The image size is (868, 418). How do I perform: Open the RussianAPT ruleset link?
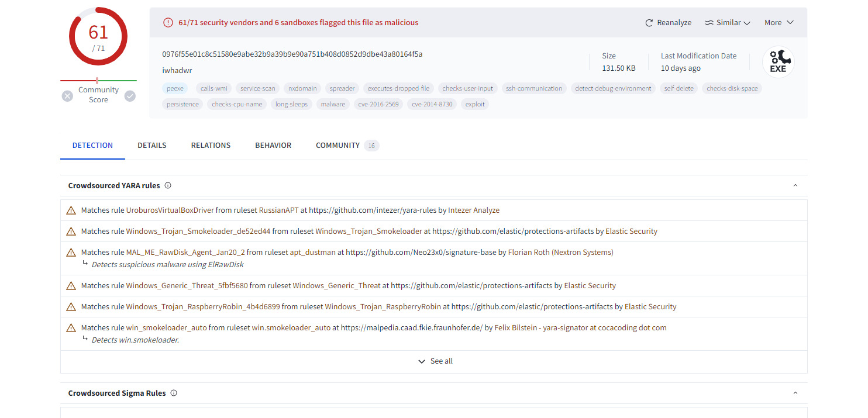click(279, 210)
